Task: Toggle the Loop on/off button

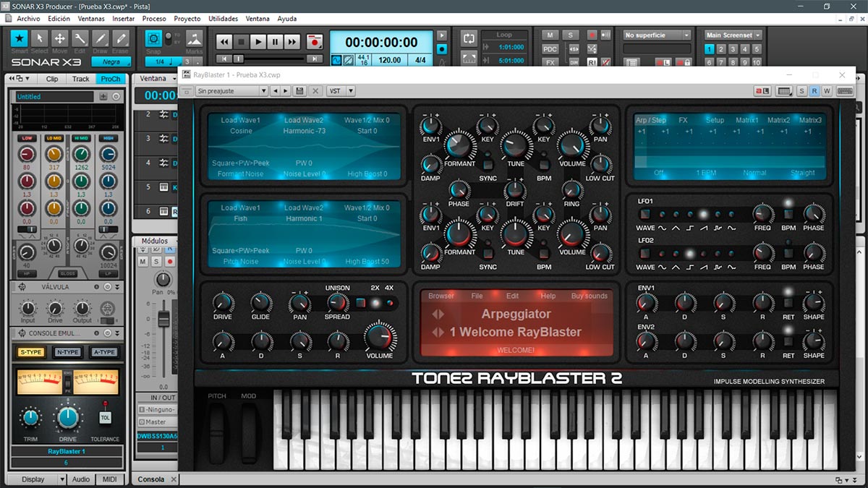Action: [469, 38]
